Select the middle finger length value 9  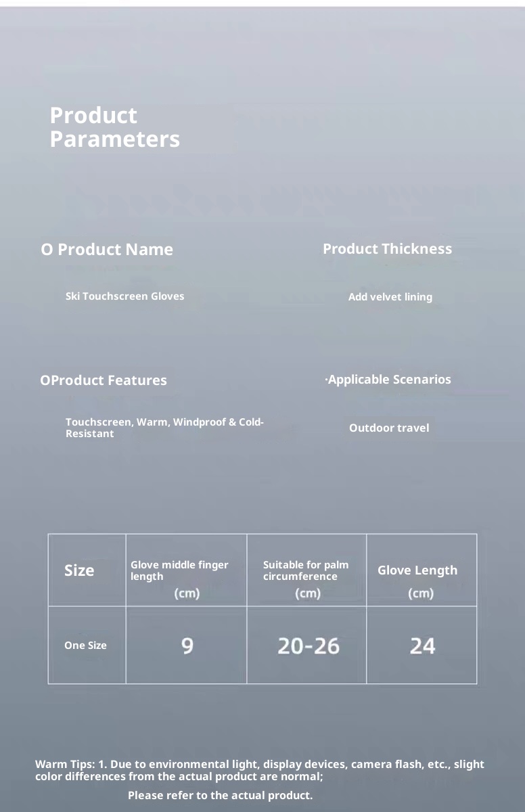click(x=187, y=646)
